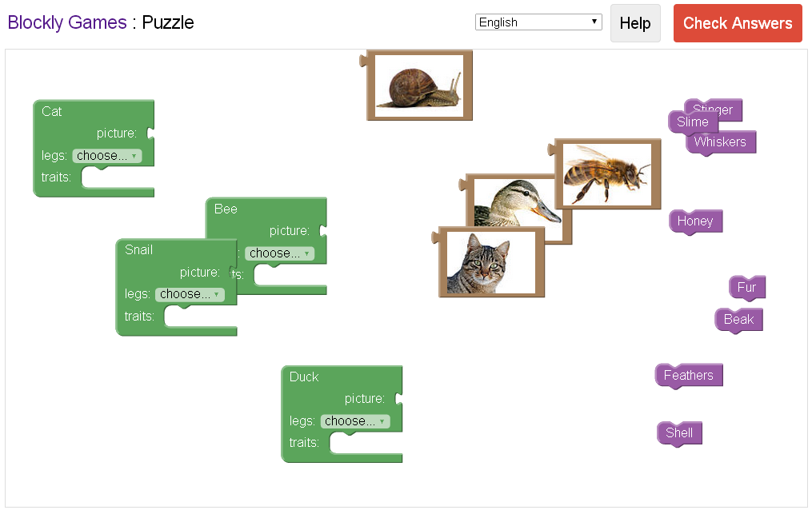Click the Help button

click(x=635, y=23)
